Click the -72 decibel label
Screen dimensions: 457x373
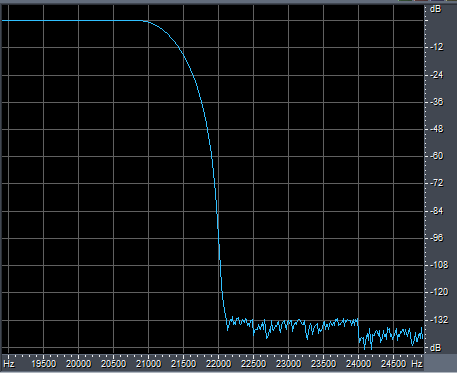tap(437, 183)
